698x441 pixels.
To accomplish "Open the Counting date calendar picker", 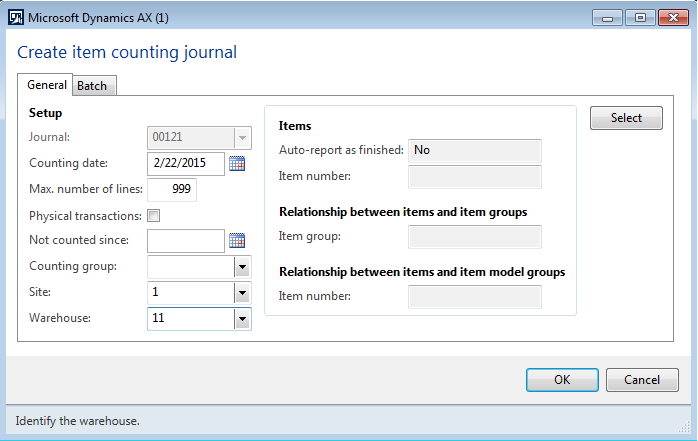I will click(x=237, y=163).
